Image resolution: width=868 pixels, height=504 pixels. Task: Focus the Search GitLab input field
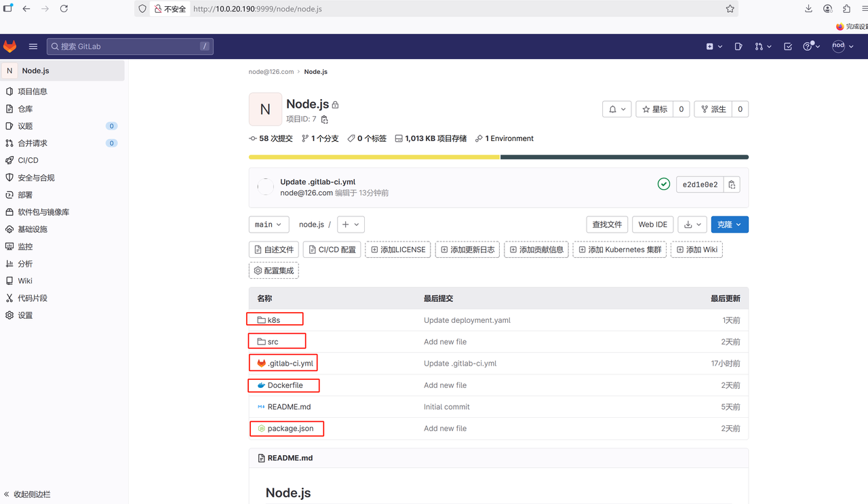click(129, 46)
